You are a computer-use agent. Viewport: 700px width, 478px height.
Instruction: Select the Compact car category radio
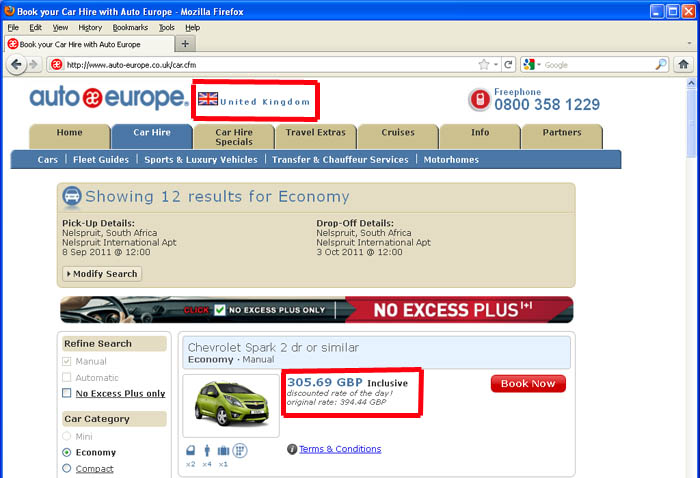tap(67, 468)
